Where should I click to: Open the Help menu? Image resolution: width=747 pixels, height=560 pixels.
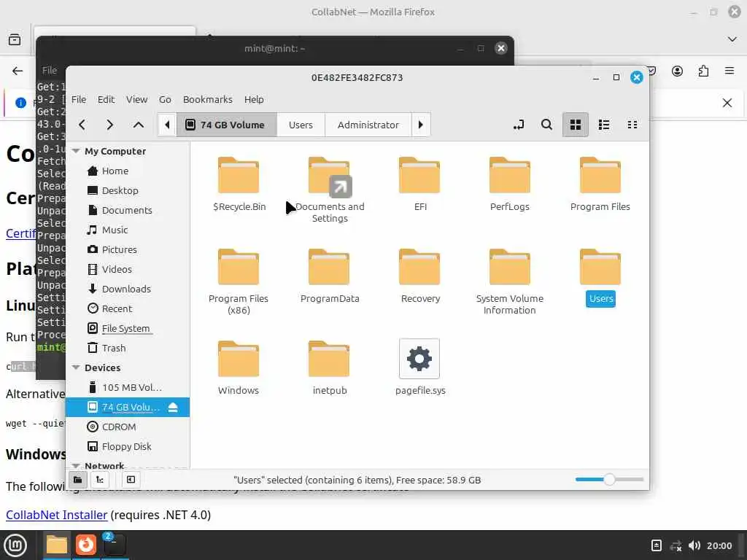[x=254, y=99]
